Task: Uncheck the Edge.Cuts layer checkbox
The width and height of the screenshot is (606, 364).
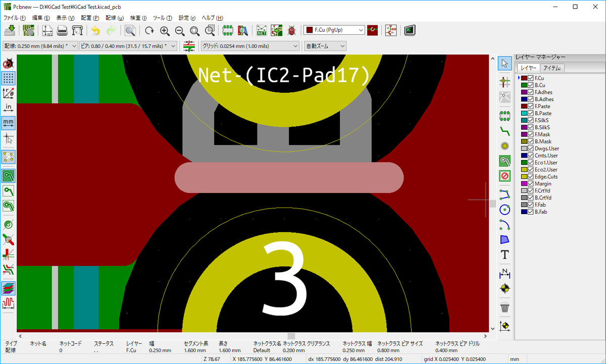Action: click(531, 177)
